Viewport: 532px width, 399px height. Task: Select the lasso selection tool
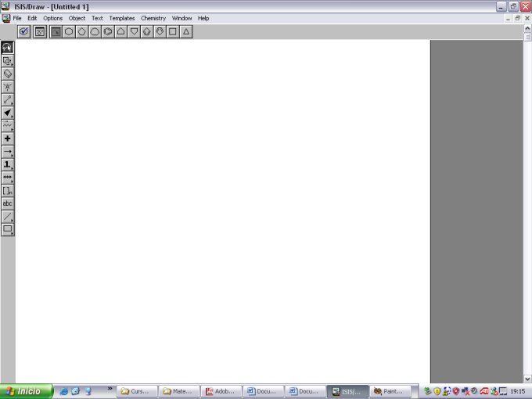(x=8, y=48)
